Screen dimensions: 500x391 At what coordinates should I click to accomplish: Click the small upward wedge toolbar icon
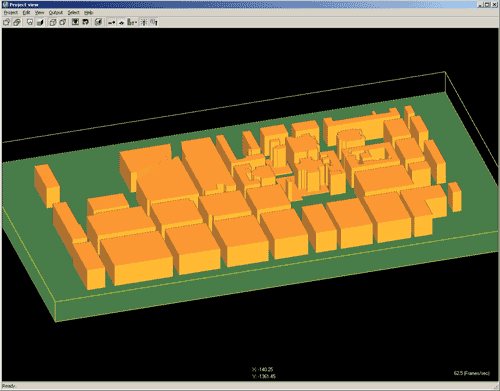[121, 22]
